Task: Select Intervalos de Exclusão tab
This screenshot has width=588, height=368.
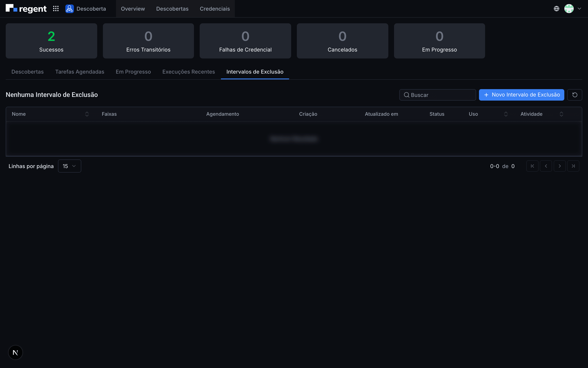Action: point(255,72)
